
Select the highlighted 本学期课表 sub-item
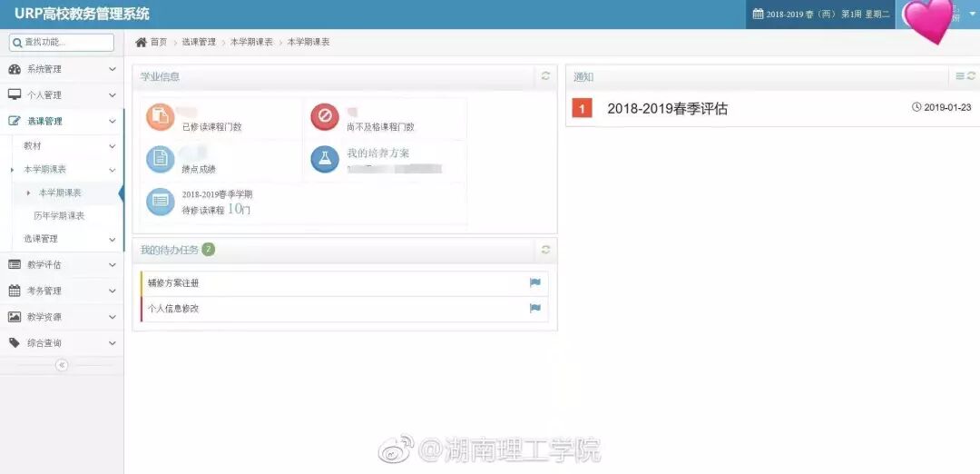(x=60, y=193)
